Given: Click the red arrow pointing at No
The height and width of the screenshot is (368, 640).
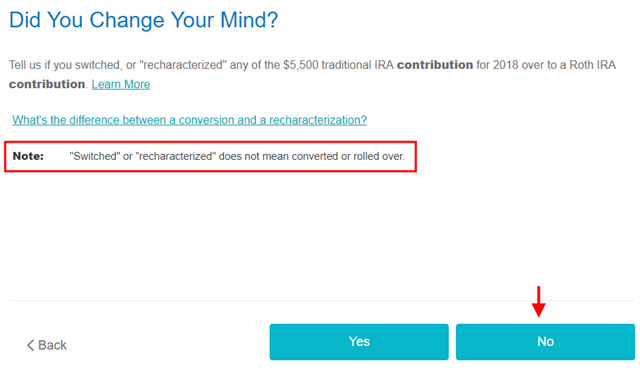Looking at the screenshot, I should pos(539,301).
